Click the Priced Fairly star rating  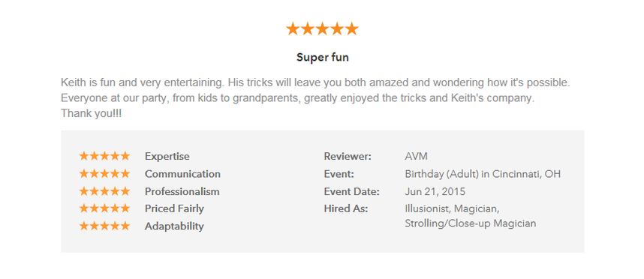104,208
